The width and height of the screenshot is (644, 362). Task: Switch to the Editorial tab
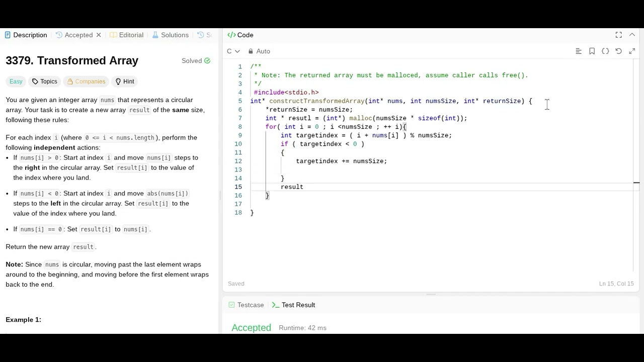click(127, 35)
